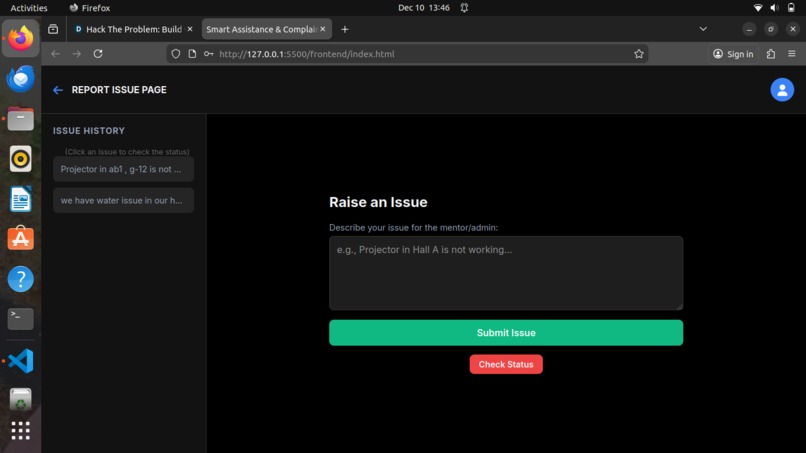This screenshot has width=806, height=453.
Task: Open tracking protection shield icon
Action: pos(176,53)
